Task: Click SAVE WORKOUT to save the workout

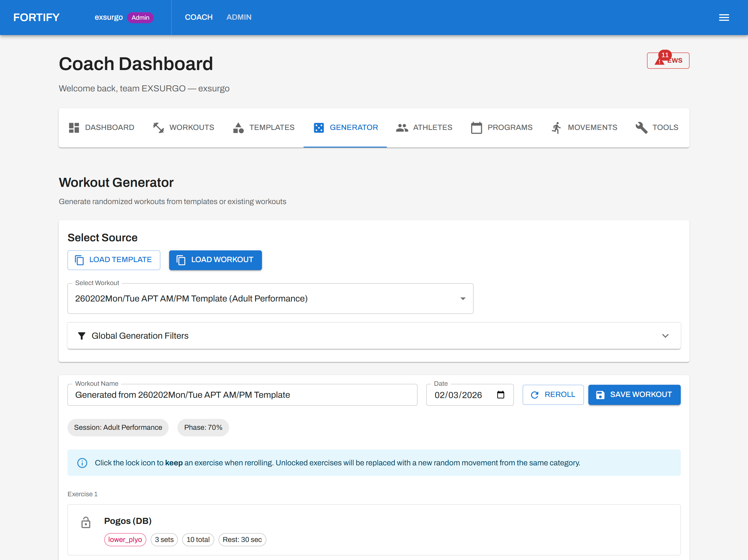Action: (x=634, y=394)
